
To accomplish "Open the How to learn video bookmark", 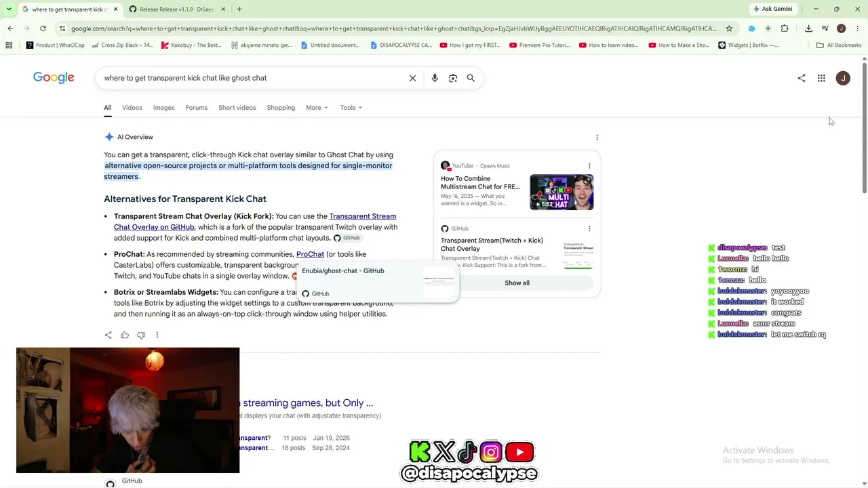I will tap(608, 45).
